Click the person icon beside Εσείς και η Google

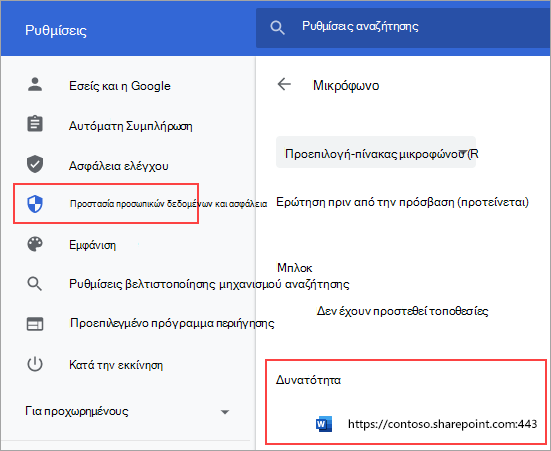click(x=35, y=85)
